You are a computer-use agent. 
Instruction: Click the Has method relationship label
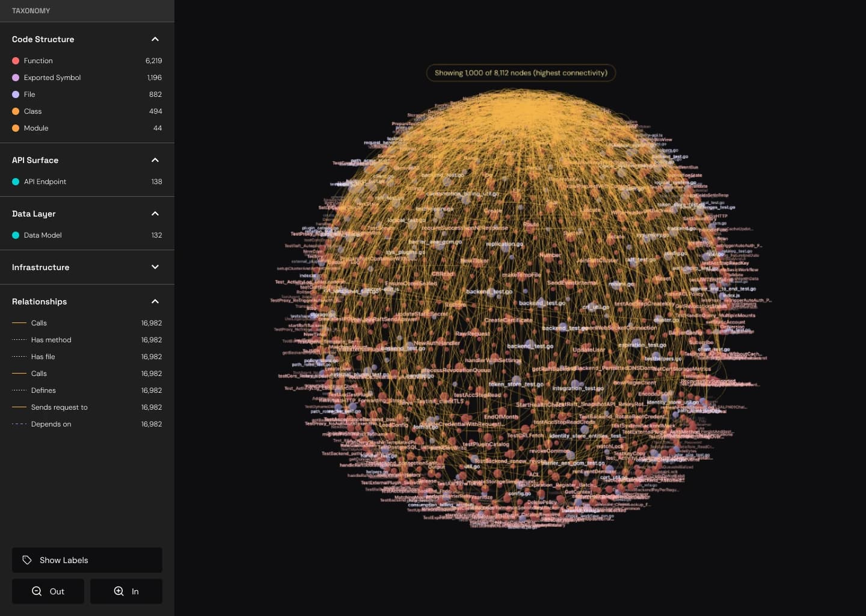51,340
